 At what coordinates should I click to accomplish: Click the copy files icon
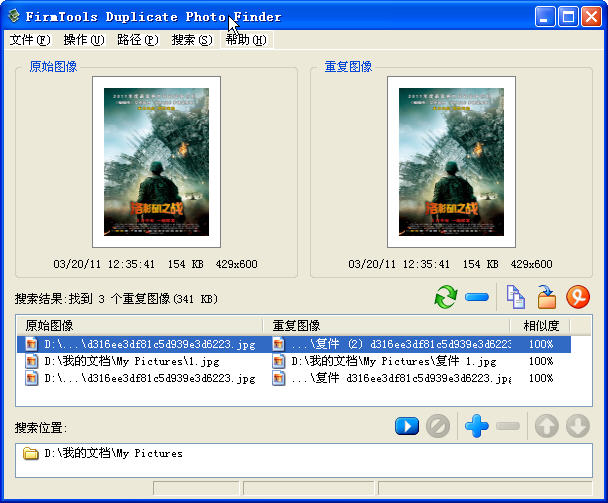[x=515, y=297]
